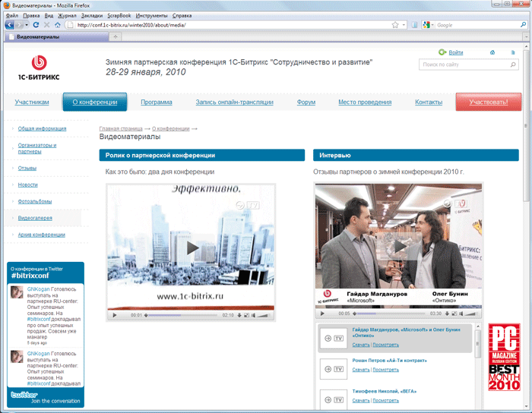
Task: Open the TV thumbnail for Роман Петров
Action: tap(333, 370)
